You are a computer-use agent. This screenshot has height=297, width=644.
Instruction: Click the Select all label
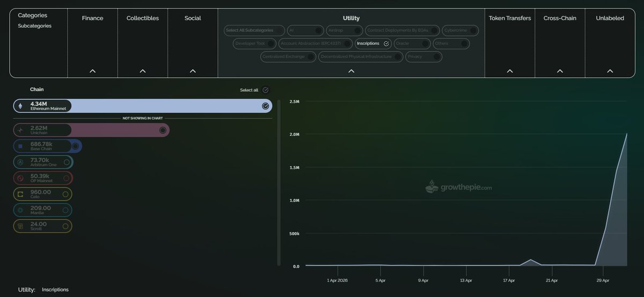249,90
